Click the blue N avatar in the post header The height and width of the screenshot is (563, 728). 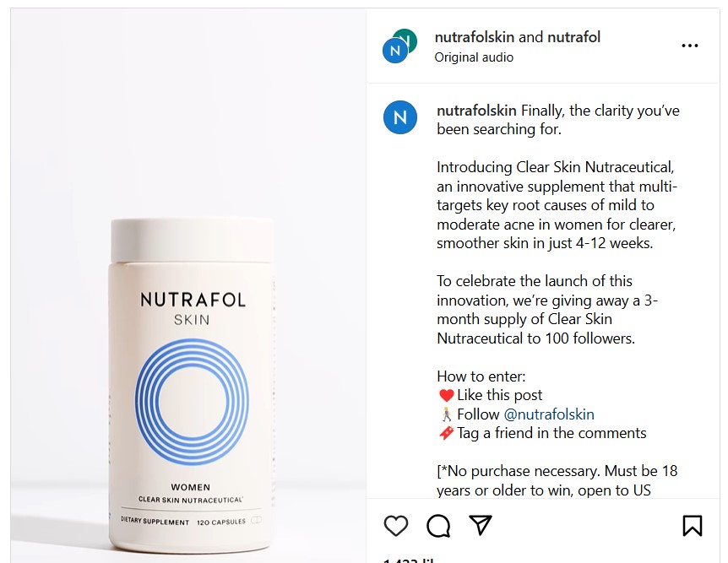click(394, 51)
